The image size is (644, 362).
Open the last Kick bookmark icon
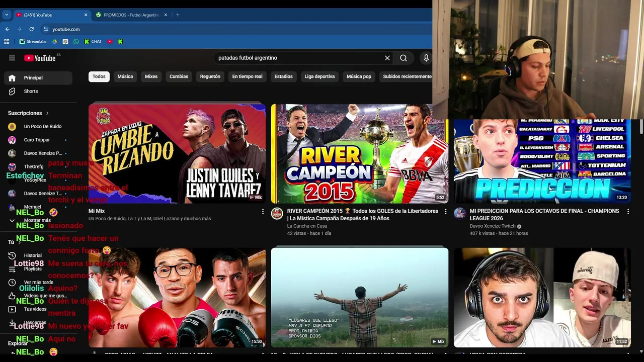pyautogui.click(x=120, y=42)
